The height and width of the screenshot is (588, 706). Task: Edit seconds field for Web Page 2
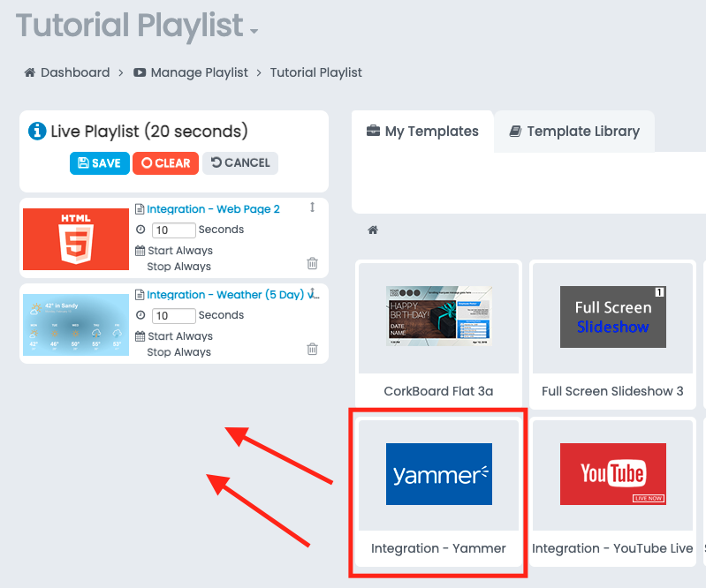(174, 230)
